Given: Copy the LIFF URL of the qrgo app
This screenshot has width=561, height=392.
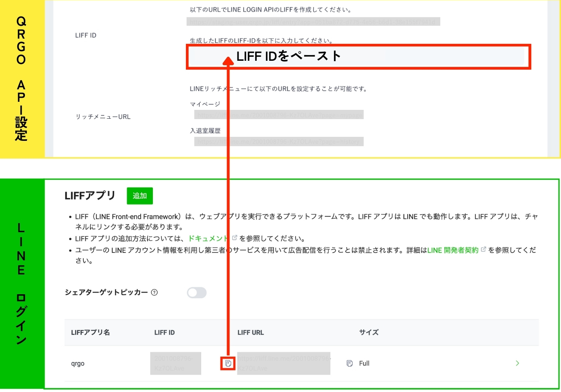Looking at the screenshot, I should point(349,363).
